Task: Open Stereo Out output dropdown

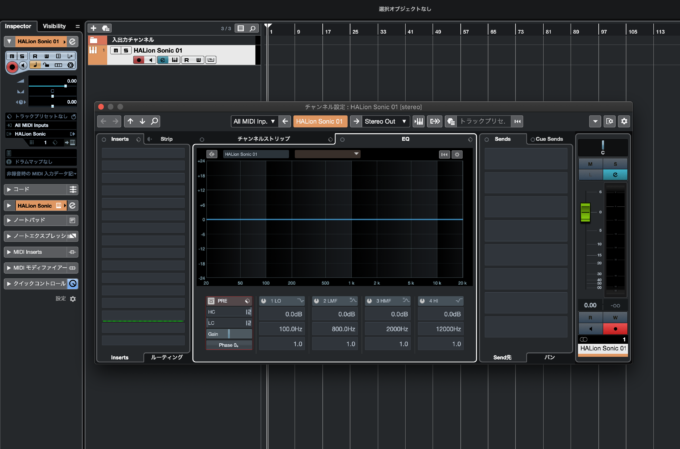Action: (x=386, y=121)
